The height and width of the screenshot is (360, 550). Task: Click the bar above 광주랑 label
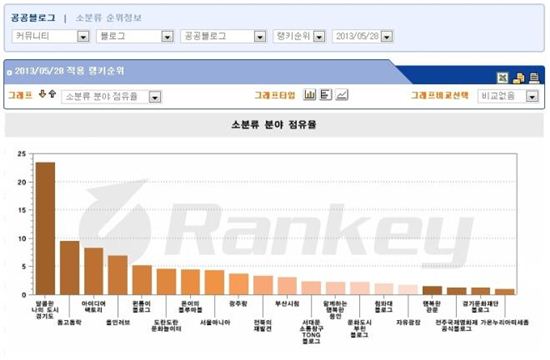tap(239, 284)
